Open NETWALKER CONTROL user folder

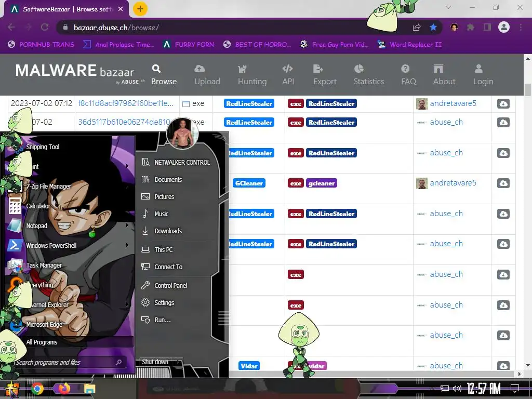click(x=176, y=163)
